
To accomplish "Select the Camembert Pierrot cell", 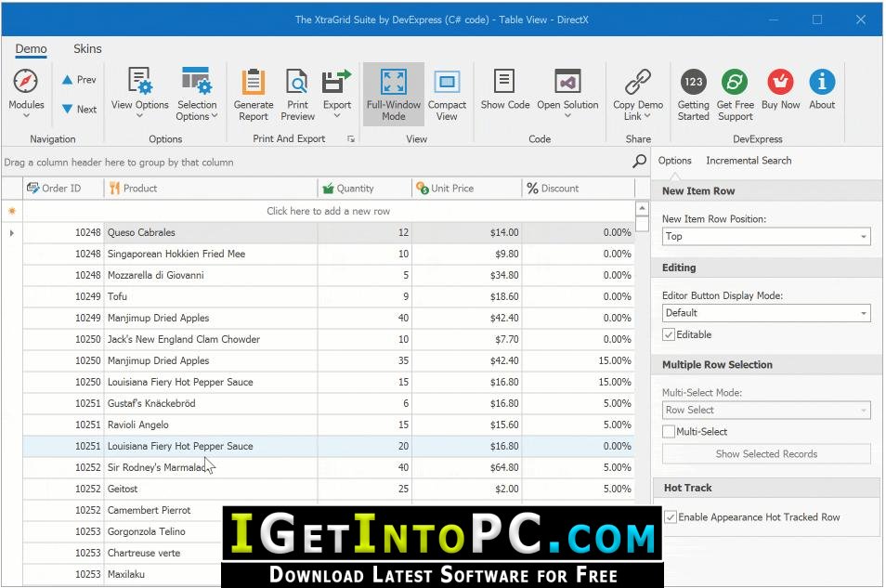I will (163, 511).
